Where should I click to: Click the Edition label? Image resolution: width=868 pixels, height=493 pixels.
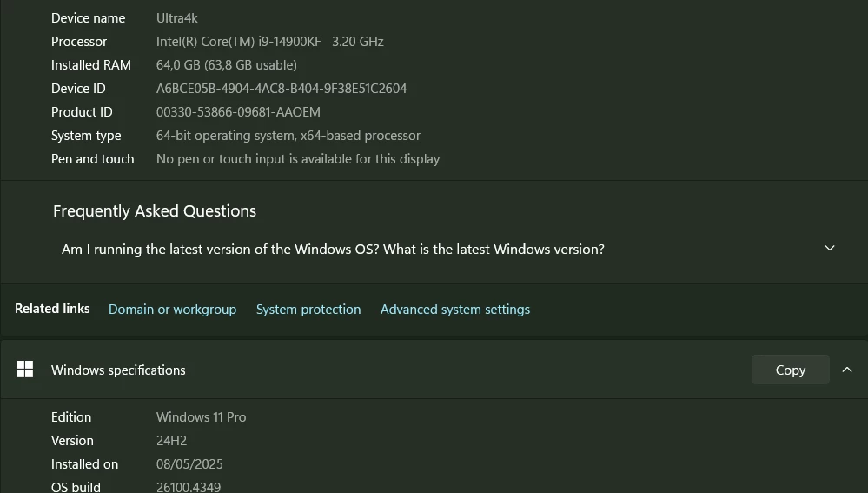click(71, 417)
